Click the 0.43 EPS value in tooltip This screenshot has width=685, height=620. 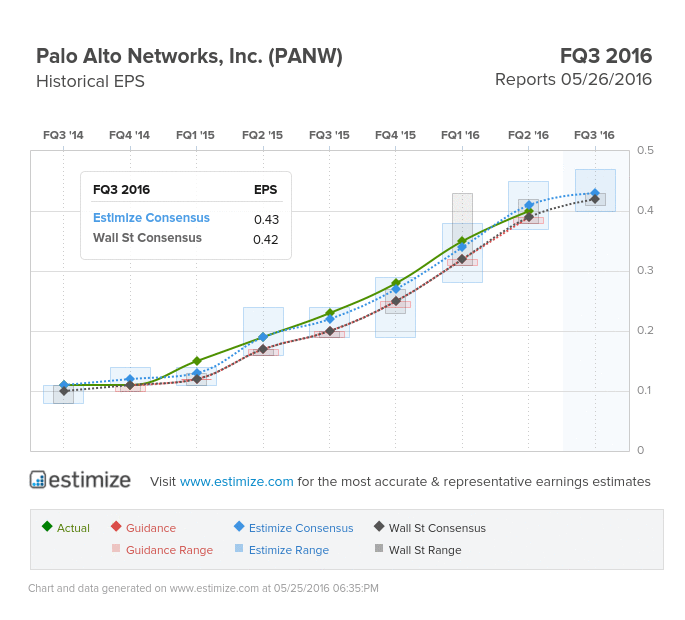click(x=266, y=219)
